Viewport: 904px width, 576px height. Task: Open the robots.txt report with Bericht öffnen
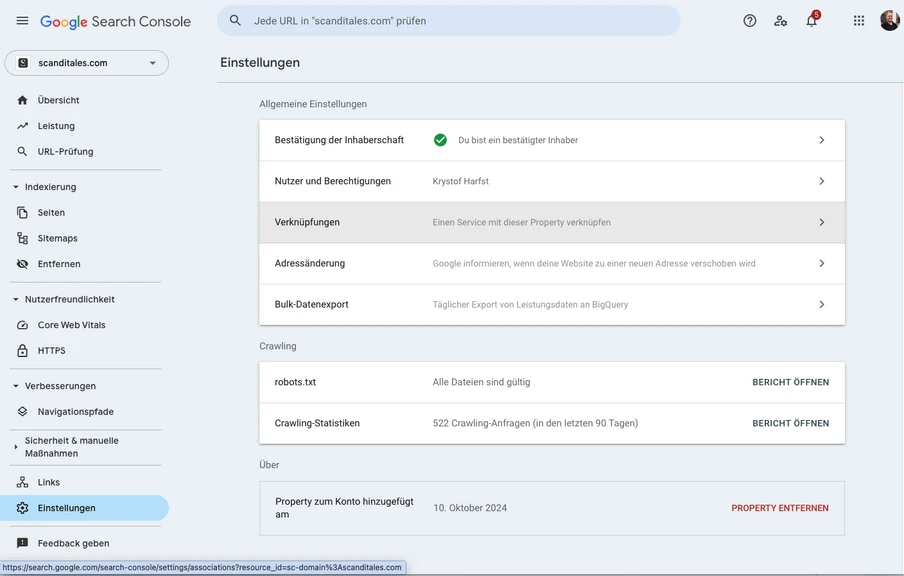[790, 382]
